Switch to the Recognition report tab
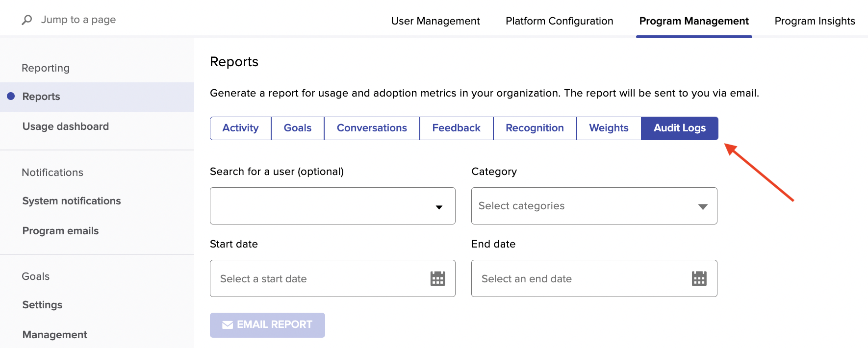This screenshot has height=348, width=868. point(535,128)
